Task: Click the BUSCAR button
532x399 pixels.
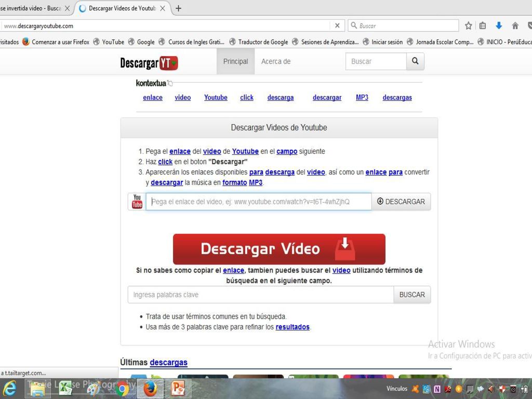Action: tap(412, 295)
